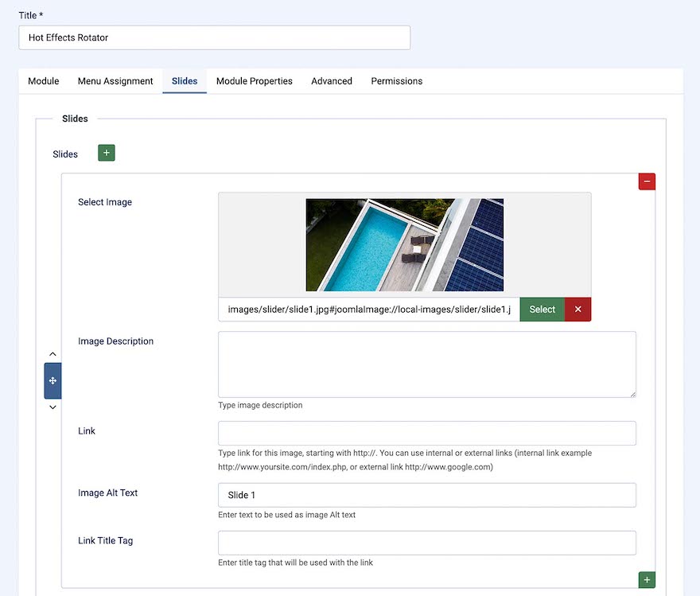This screenshot has width=700, height=596.
Task: Switch to the Advanced tab
Action: (332, 81)
